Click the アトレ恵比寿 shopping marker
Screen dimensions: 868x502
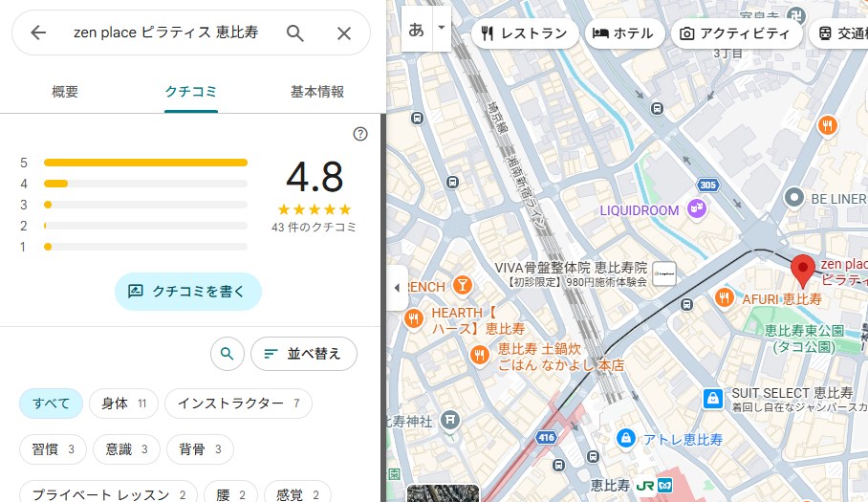pos(625,438)
